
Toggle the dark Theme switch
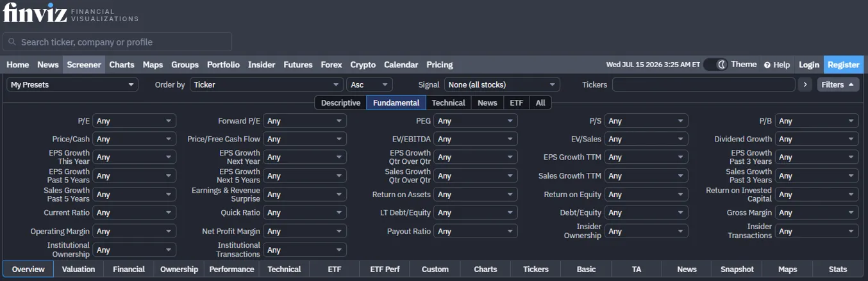pos(715,65)
